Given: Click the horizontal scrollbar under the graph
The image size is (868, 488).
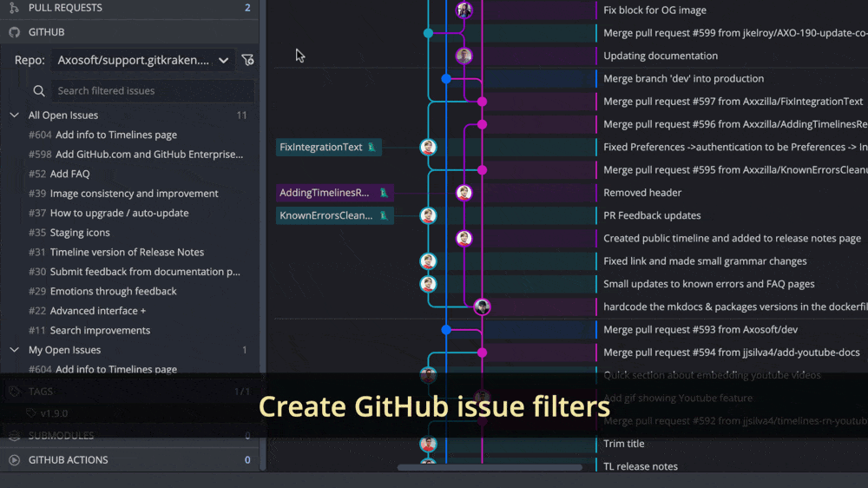Looking at the screenshot, I should [490, 467].
